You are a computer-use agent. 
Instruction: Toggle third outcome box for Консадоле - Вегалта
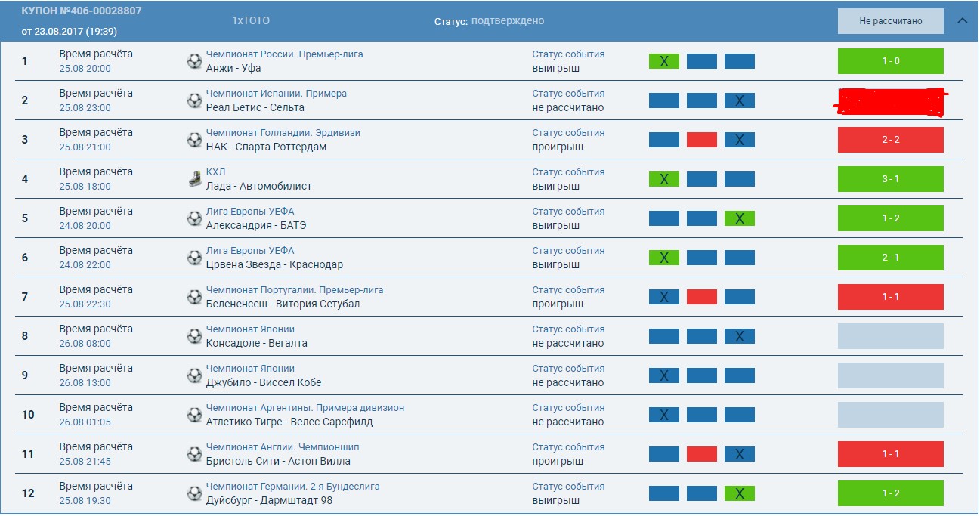pyautogui.click(x=739, y=336)
